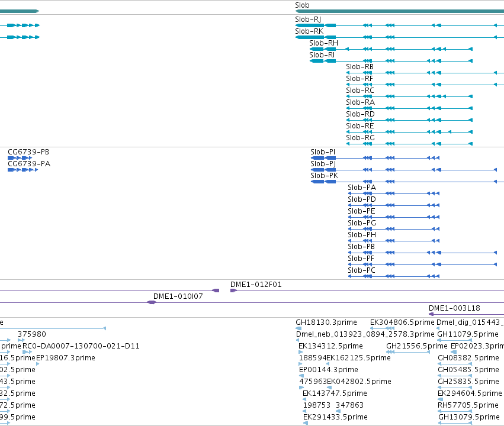This screenshot has height=426, width=504.
Task: Select the Slob-PG protein label
Action: coord(362,223)
